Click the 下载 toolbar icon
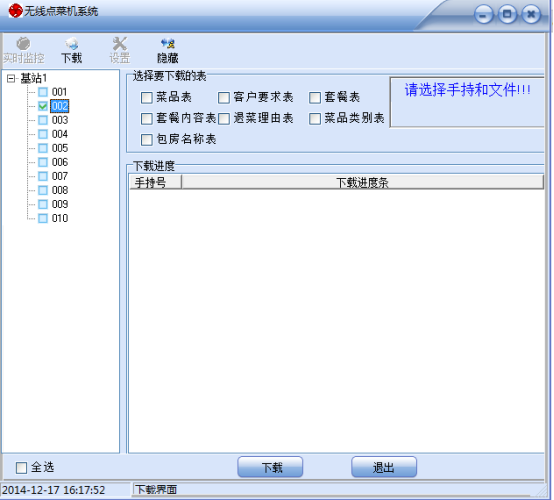Viewport: 554px width, 500px height. click(72, 50)
